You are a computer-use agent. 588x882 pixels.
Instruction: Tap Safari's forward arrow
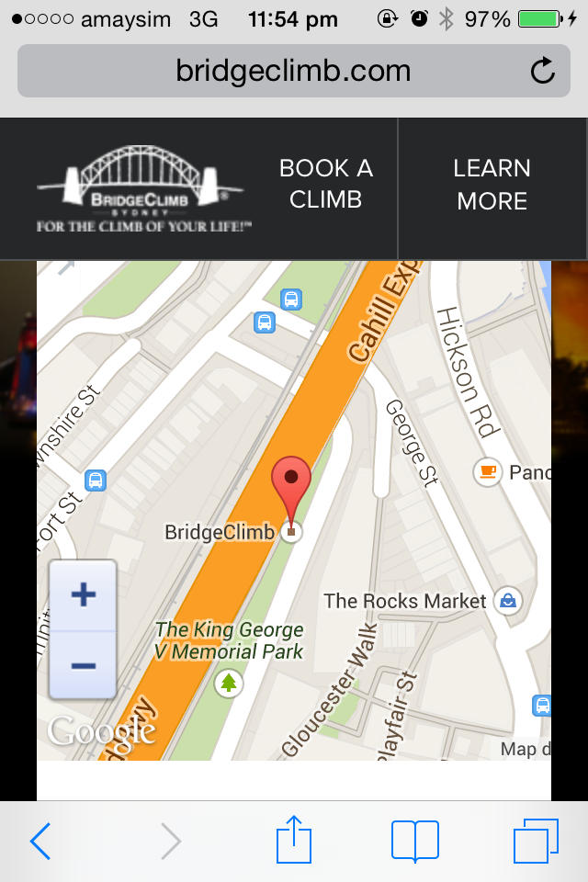(x=171, y=841)
